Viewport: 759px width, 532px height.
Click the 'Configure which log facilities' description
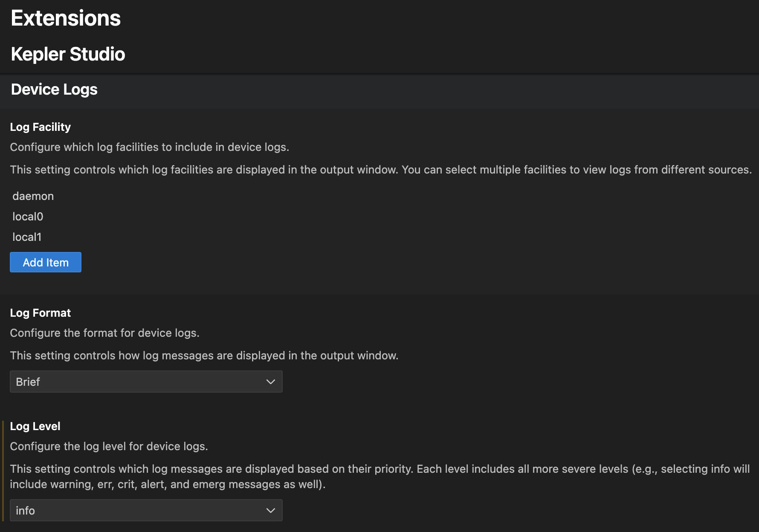[x=149, y=147]
